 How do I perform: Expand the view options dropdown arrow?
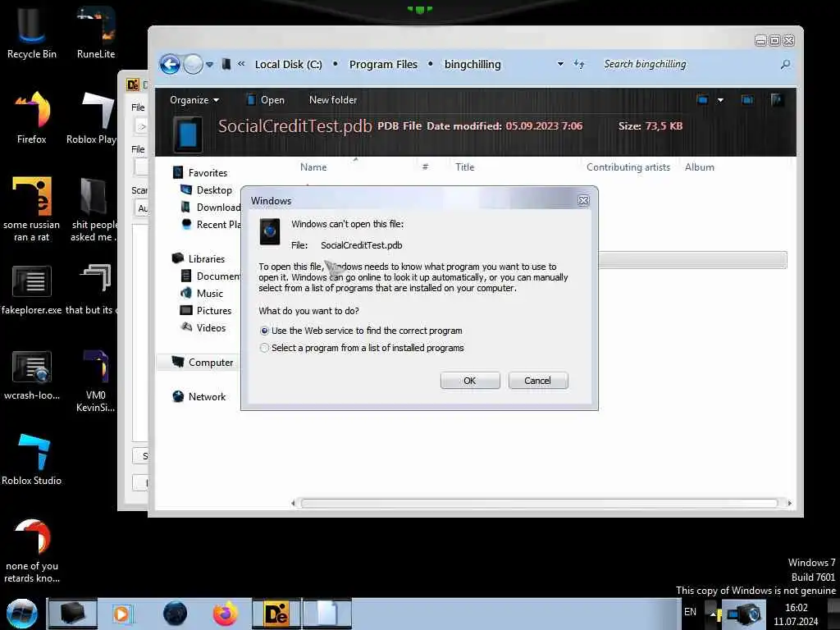click(720, 99)
